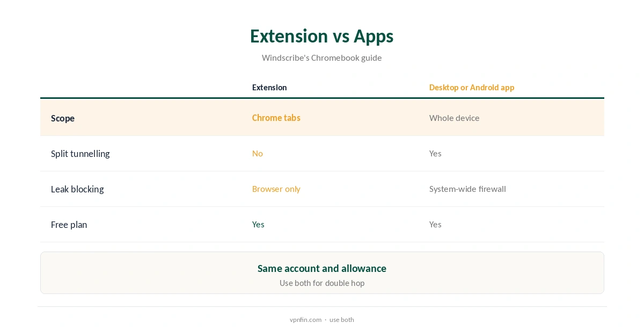The width and height of the screenshot is (644, 330).
Task: Select the 'Leak blocking' row label
Action: 77,189
